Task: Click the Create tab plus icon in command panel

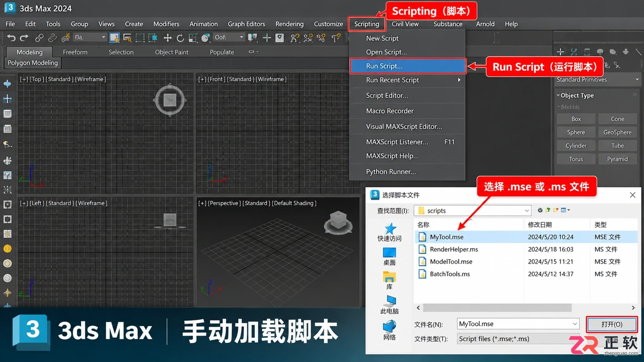Action: 560,52
